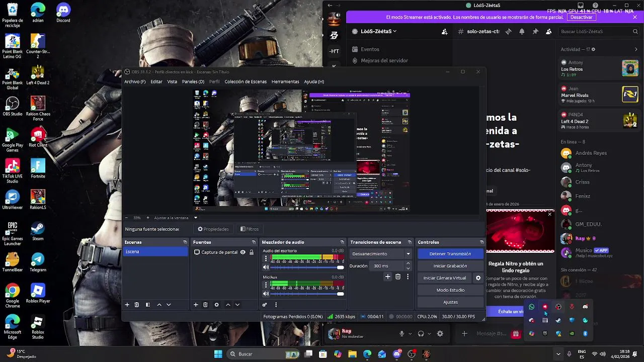Open Discord user settings gear
This screenshot has width=644, height=362.
(440, 333)
